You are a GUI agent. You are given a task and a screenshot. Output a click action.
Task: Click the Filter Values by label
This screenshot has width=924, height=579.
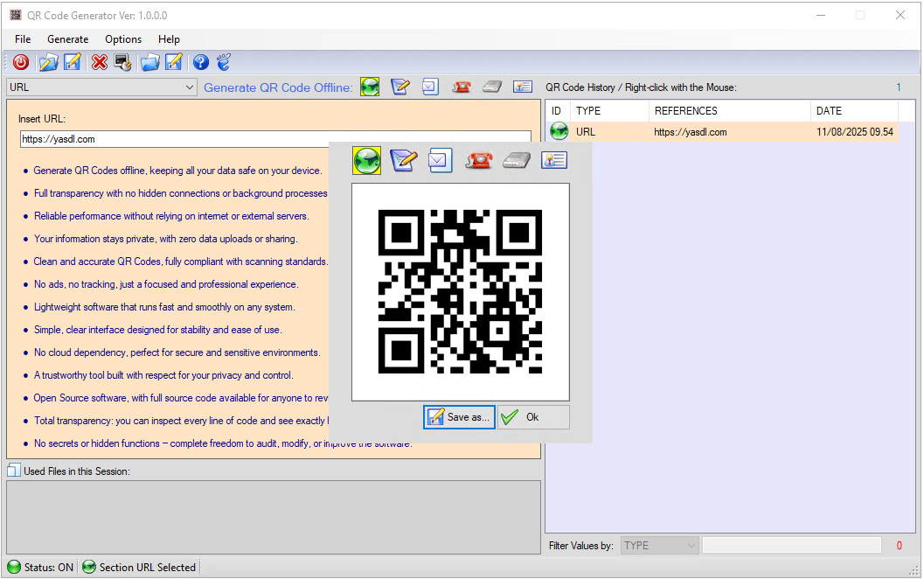pos(581,546)
